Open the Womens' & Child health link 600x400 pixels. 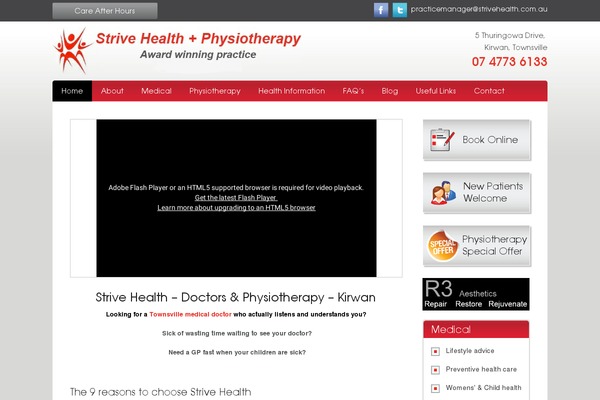click(x=483, y=387)
